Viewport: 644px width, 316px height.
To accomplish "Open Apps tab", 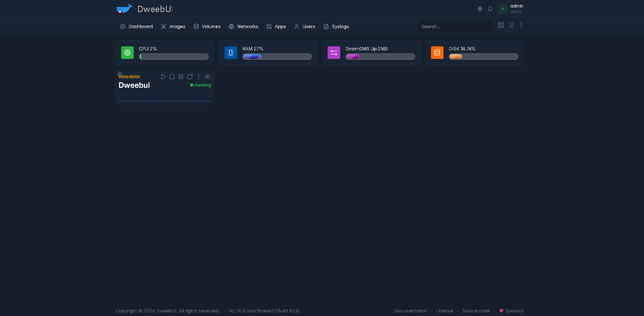I will pos(276,26).
